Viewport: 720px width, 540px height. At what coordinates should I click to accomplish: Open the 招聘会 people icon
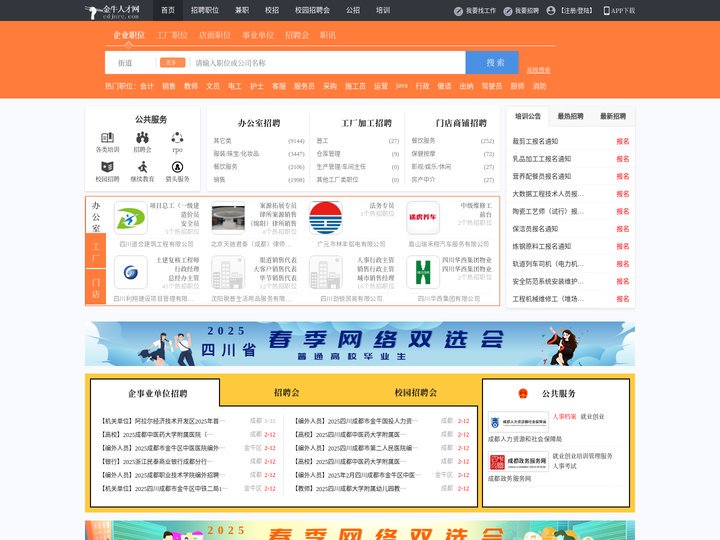click(142, 137)
